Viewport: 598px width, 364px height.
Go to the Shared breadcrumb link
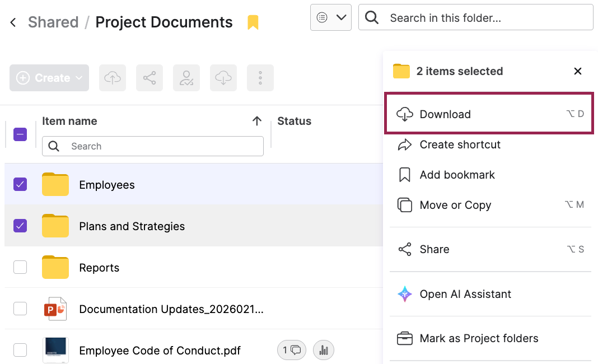tap(53, 22)
